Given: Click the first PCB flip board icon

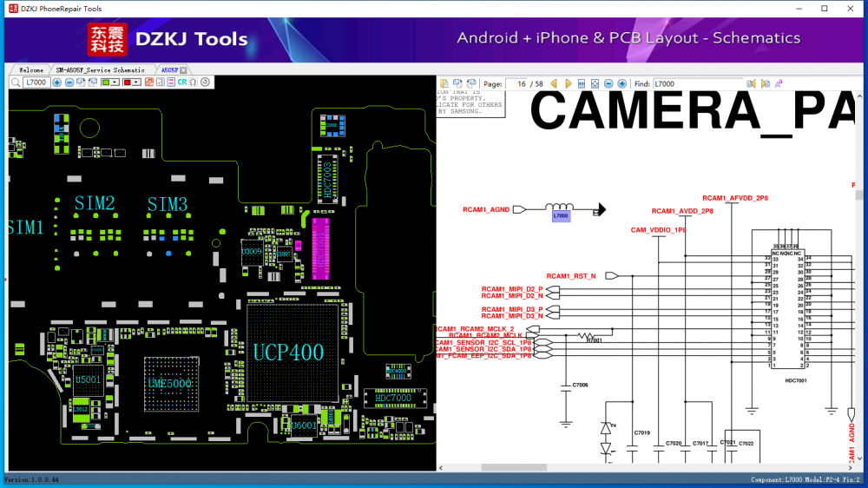Looking at the screenshot, I should [x=81, y=82].
